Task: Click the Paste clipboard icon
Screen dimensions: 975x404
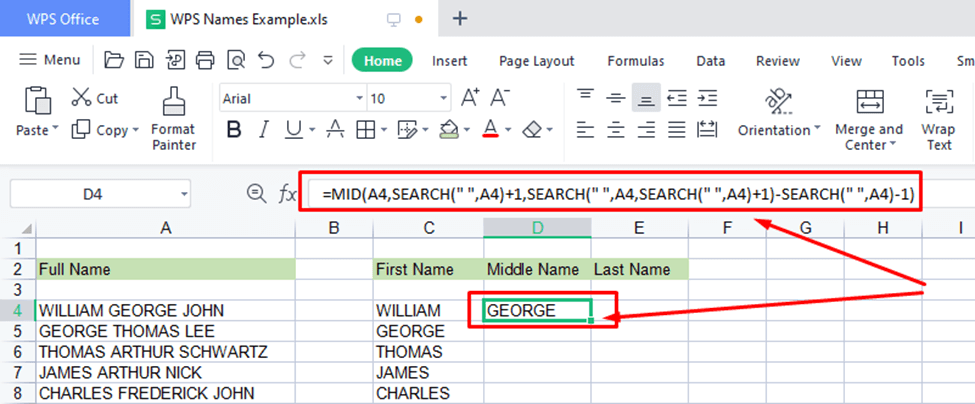Action: [37, 100]
